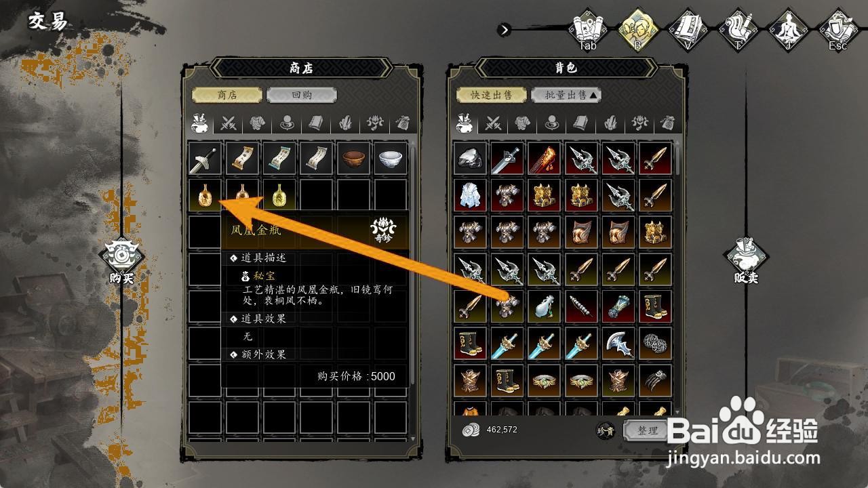Open the Esc system menu icon

pos(838,30)
